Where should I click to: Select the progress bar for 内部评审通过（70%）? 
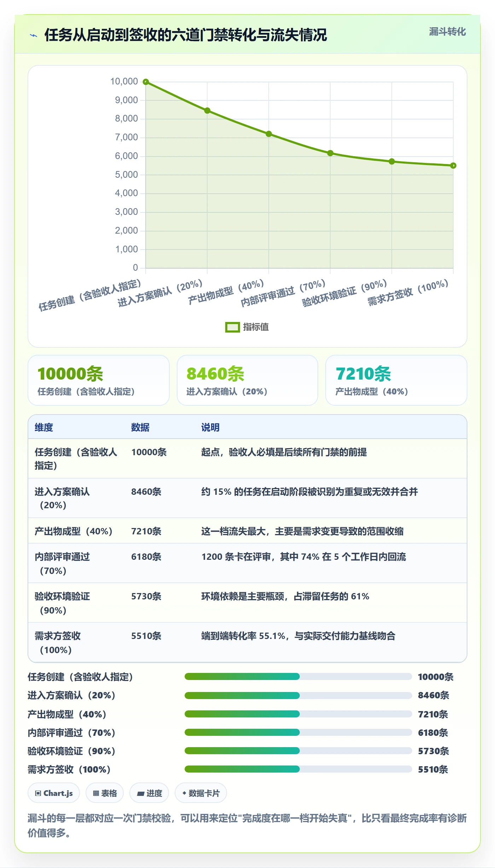click(x=298, y=732)
